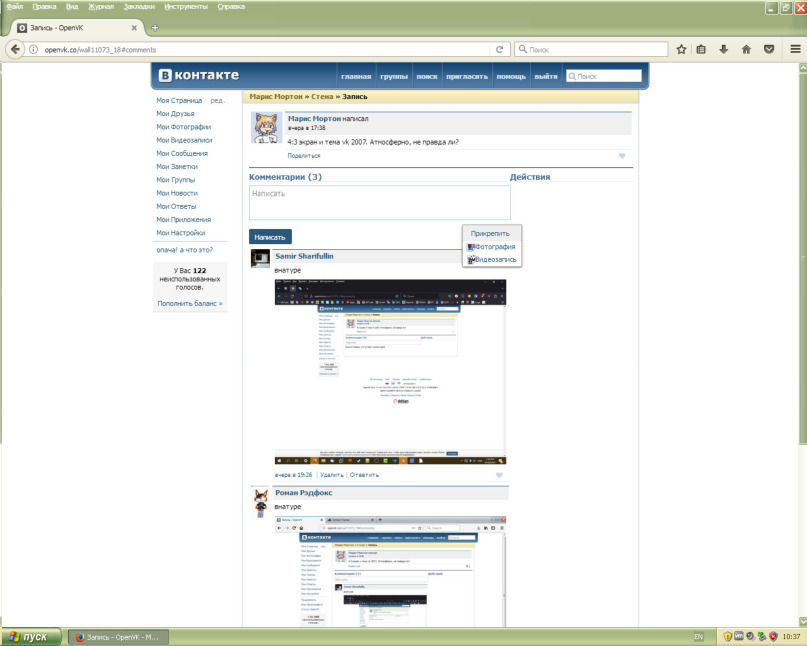The width and height of the screenshot is (807, 646).
Task: Open the 'Вид' menu
Action: click(72, 7)
